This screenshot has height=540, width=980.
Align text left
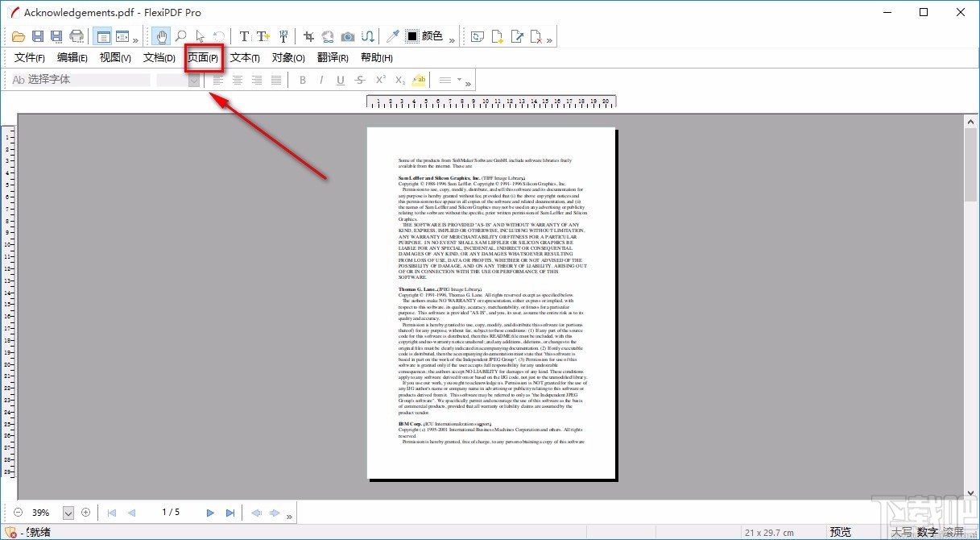218,80
